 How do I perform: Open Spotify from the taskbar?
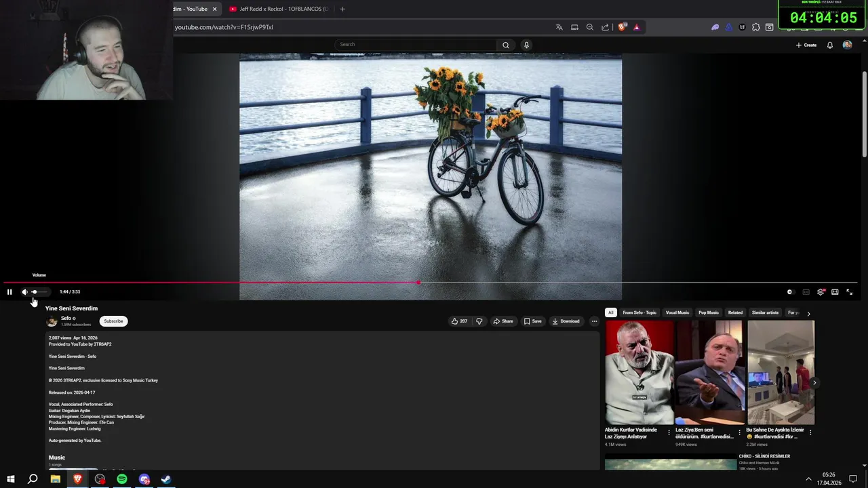pos(122,479)
